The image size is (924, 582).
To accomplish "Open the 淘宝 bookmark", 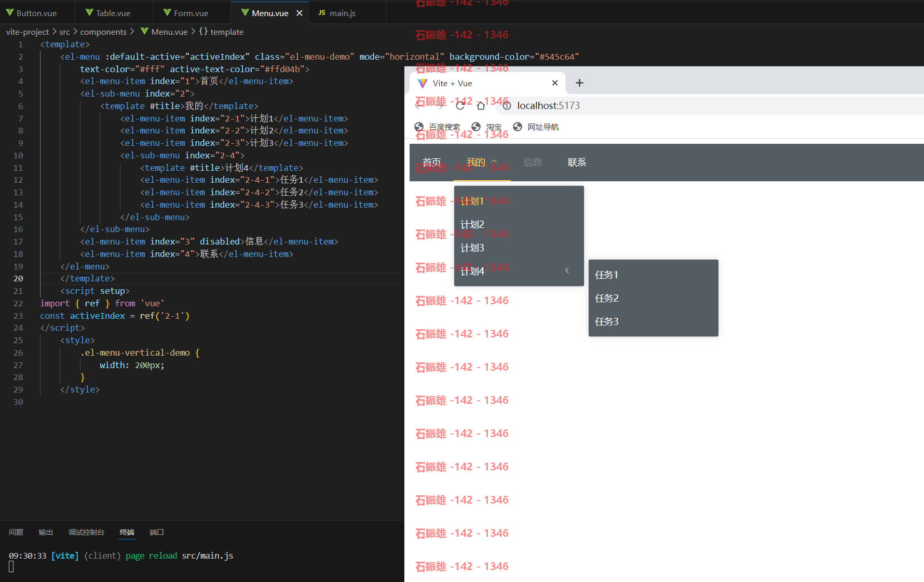I will 486,127.
